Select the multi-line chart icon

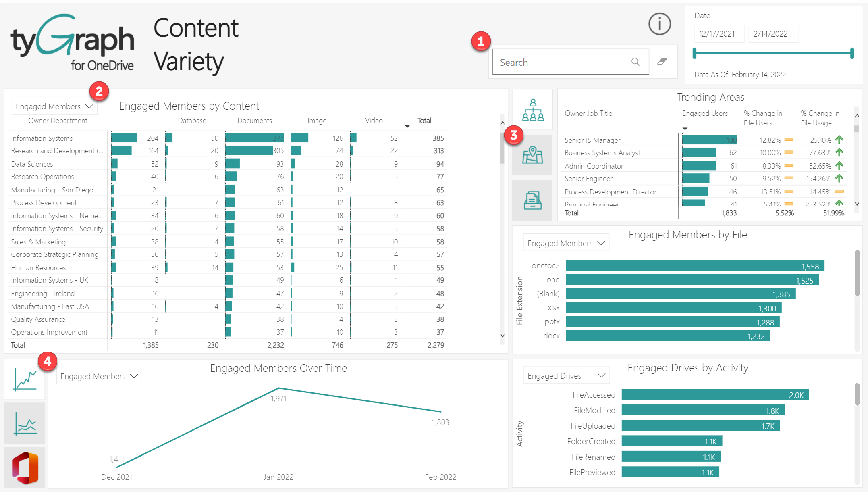pos(25,423)
